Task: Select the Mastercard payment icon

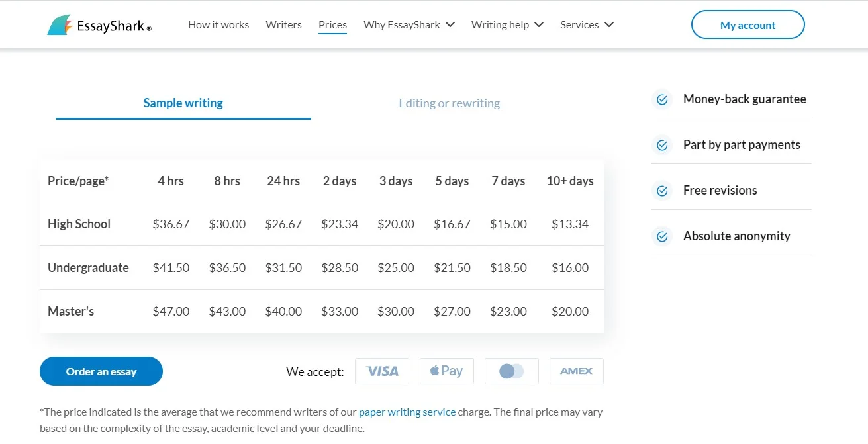Action: 512,371
